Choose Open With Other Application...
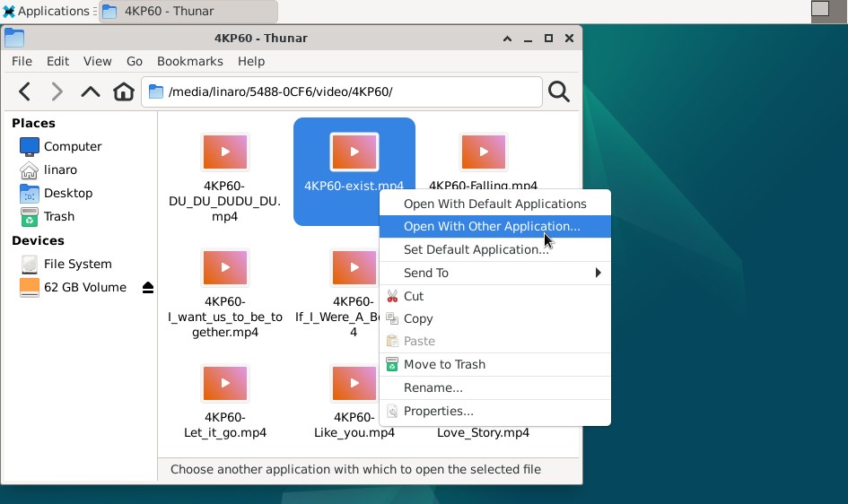Image resolution: width=848 pixels, height=504 pixels. pyautogui.click(x=494, y=226)
